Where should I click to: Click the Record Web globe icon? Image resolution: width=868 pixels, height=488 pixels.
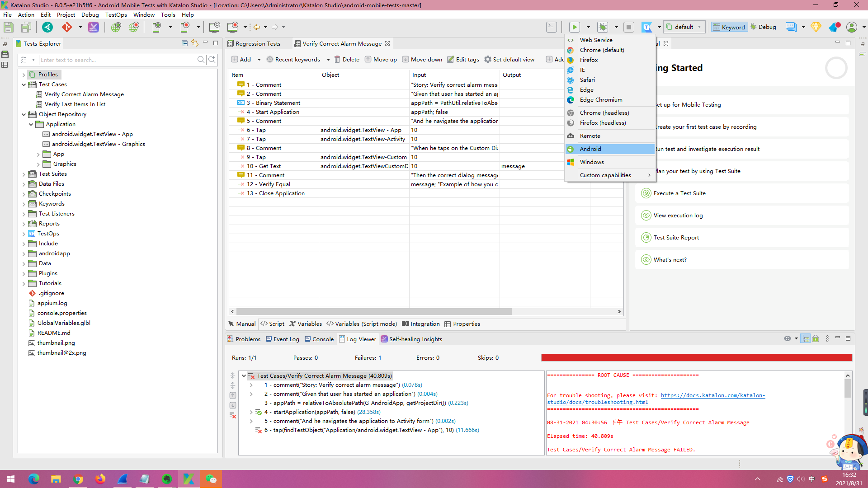tap(134, 27)
